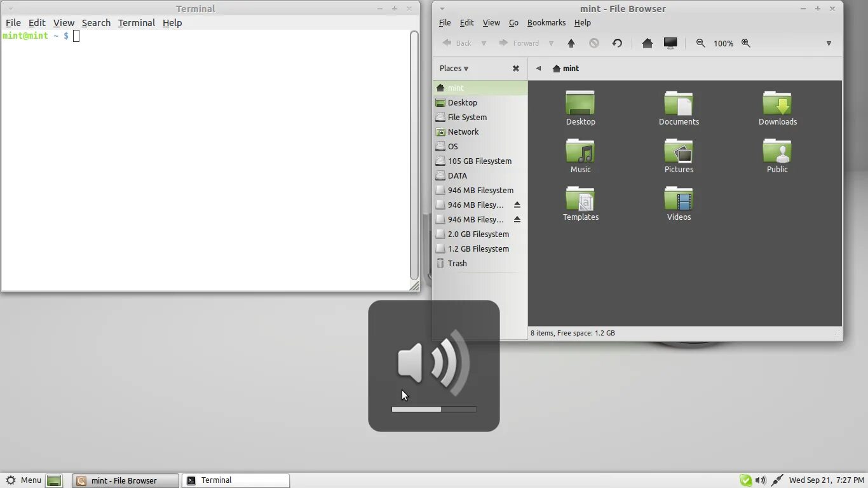Click the mint path bar button
868x488 pixels.
coord(566,69)
